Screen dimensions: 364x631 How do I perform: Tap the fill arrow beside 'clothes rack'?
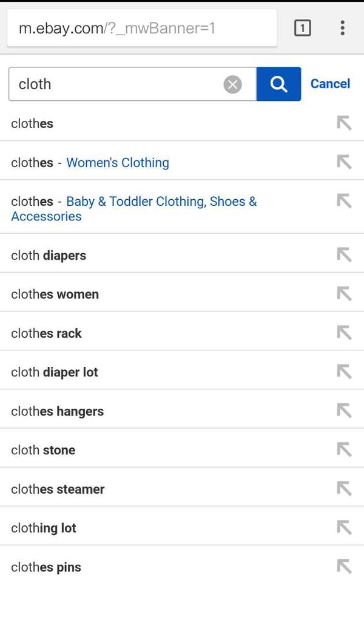[345, 333]
